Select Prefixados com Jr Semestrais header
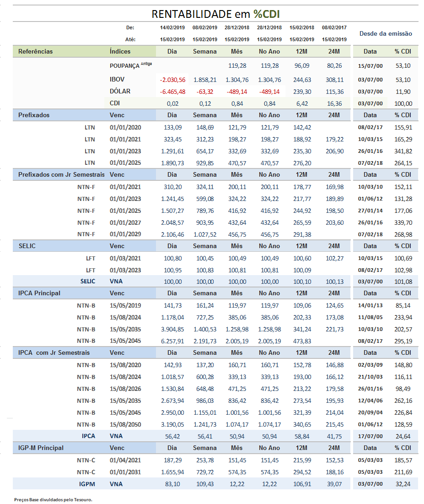The height and width of the screenshot is (504, 424). coord(61,174)
